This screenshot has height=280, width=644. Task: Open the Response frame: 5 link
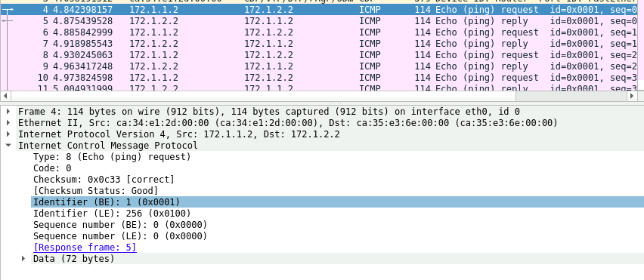pyautogui.click(x=85, y=248)
